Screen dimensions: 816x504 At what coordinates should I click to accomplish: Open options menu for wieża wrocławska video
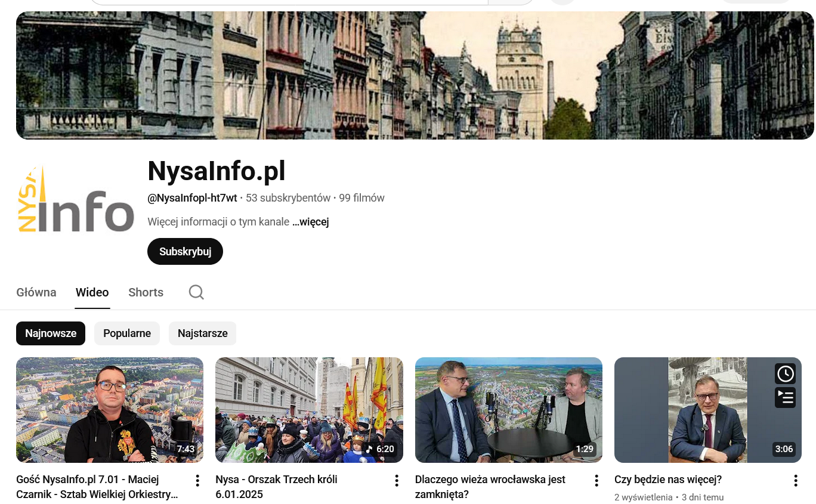(596, 481)
